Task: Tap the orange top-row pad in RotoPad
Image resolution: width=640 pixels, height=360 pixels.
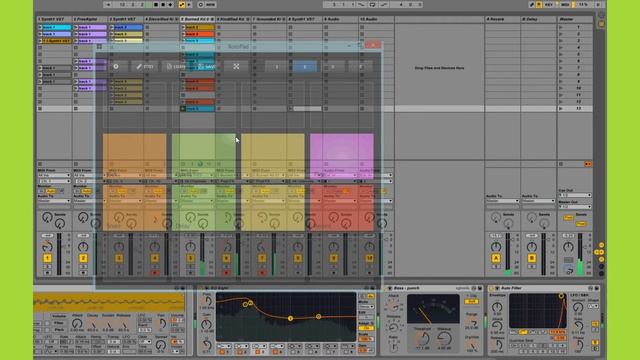Action: pyautogui.click(x=135, y=156)
